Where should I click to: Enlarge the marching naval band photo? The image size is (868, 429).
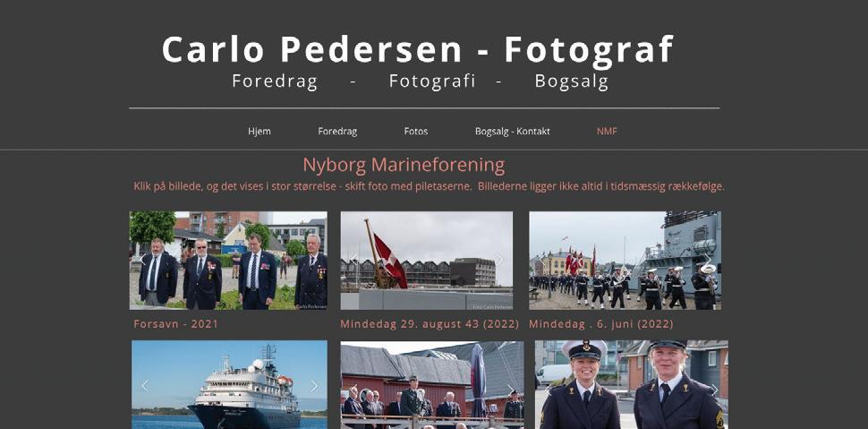[x=625, y=261]
